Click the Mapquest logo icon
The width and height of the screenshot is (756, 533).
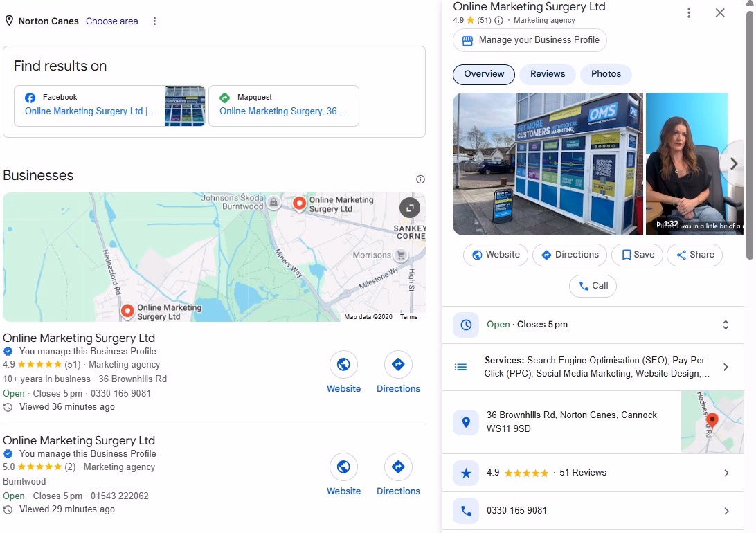click(x=225, y=98)
